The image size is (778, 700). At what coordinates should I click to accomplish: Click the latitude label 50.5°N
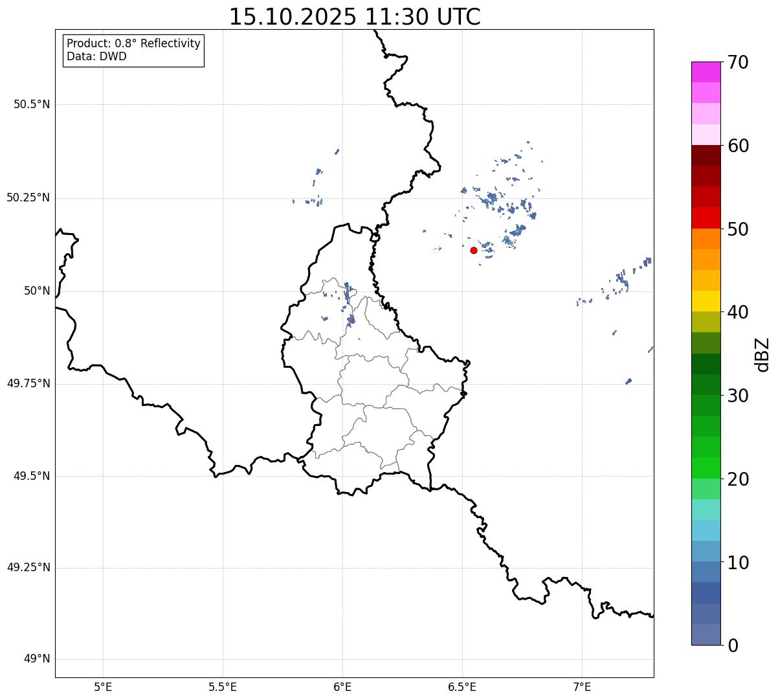[x=32, y=104]
